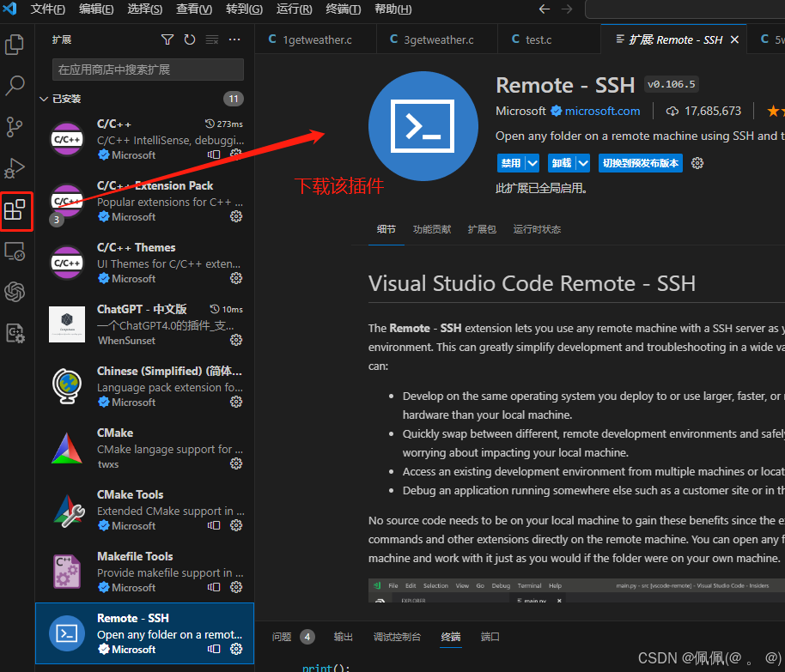Open the 文件(F) menu
The width and height of the screenshot is (785, 672).
pos(47,9)
